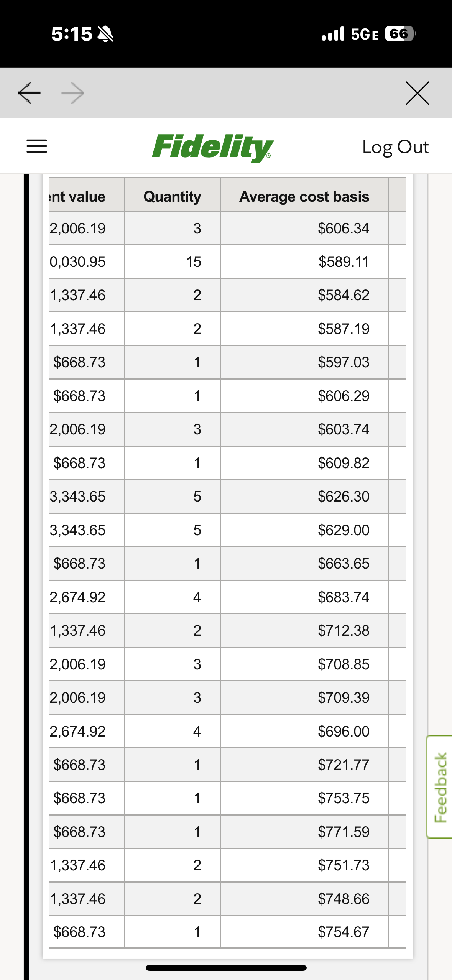Tap the $629.00 cost basis cell
Screen dimensions: 452x980
[x=343, y=530]
